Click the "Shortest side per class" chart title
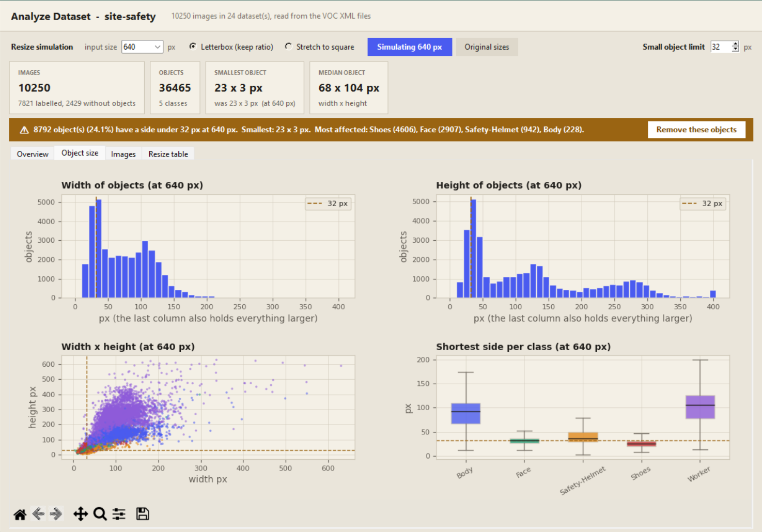This screenshot has height=532, width=762. click(x=523, y=347)
